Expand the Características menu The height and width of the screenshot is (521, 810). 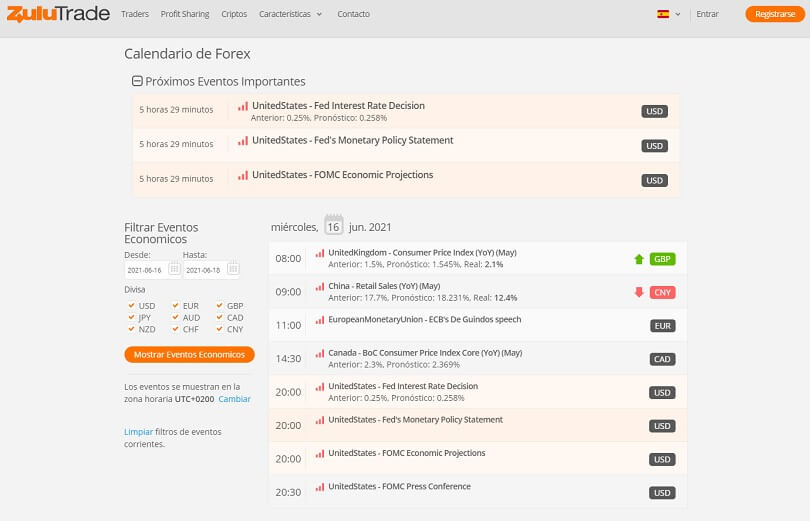pos(290,14)
